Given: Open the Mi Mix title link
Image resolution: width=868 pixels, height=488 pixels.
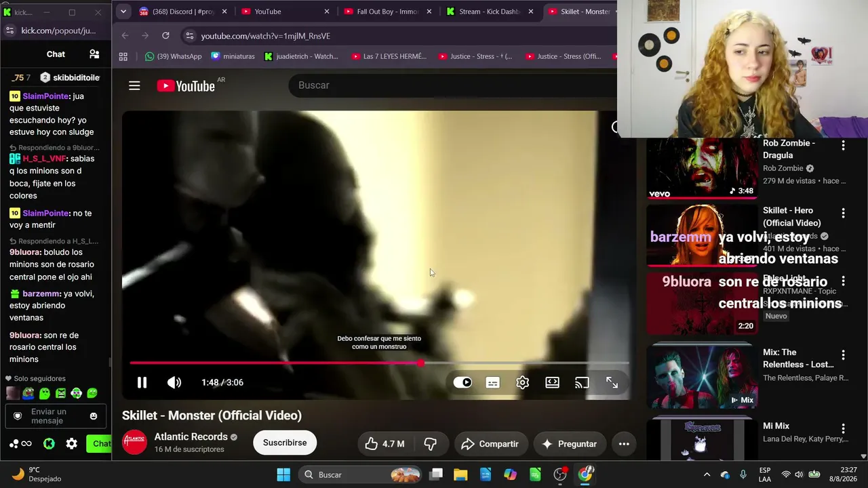Looking at the screenshot, I should [776, 426].
